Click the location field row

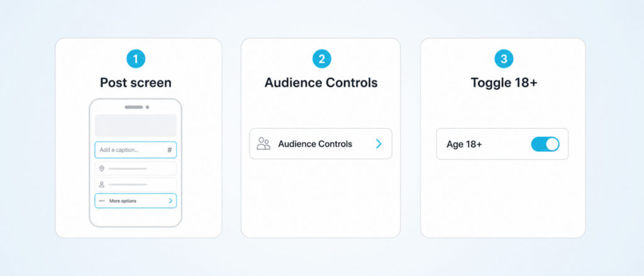[136, 168]
